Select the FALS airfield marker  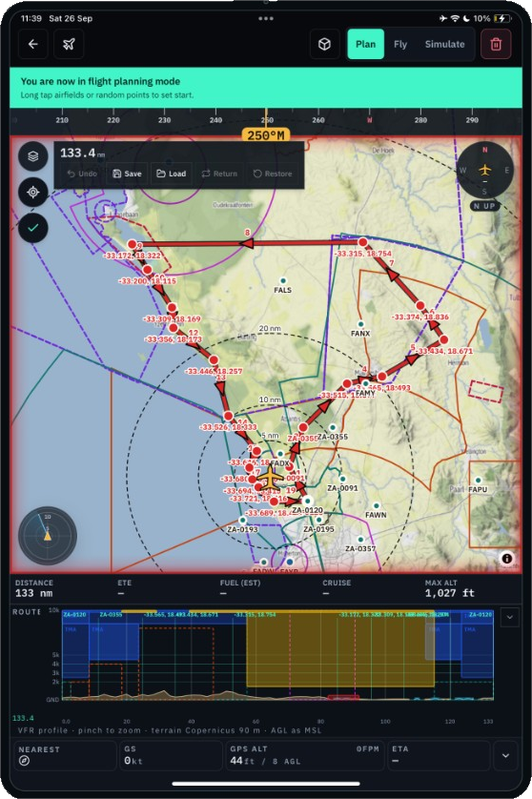(283, 280)
